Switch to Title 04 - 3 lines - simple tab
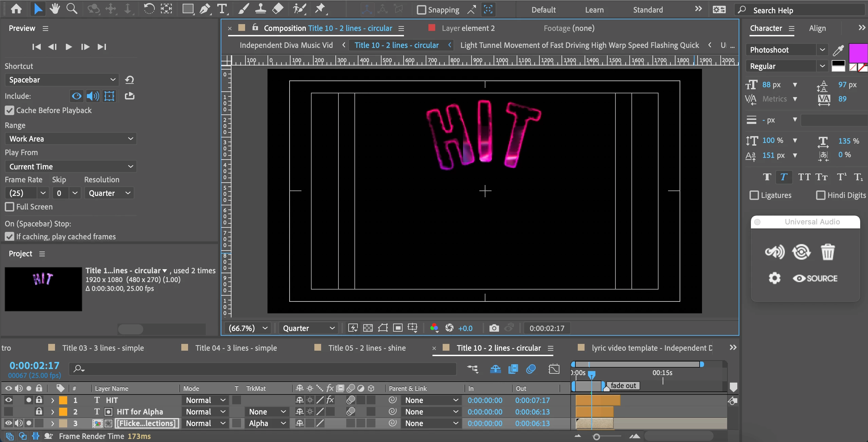The height and width of the screenshot is (442, 868). pos(236,348)
